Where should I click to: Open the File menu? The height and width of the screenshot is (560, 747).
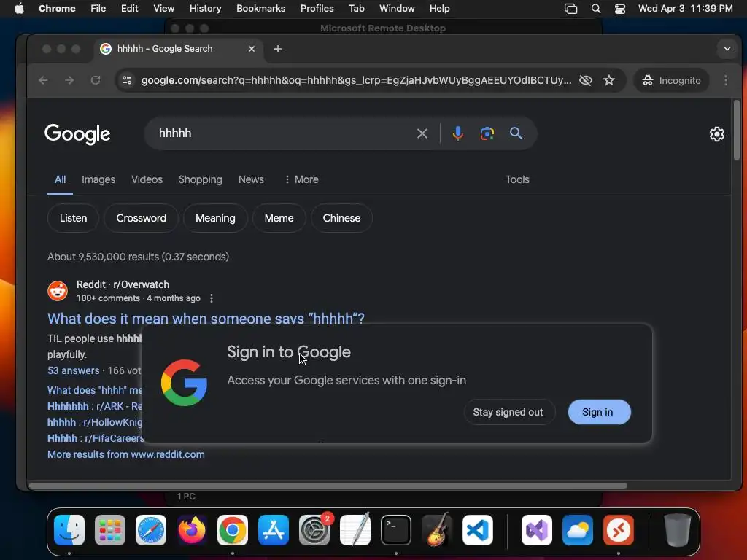pos(98,8)
